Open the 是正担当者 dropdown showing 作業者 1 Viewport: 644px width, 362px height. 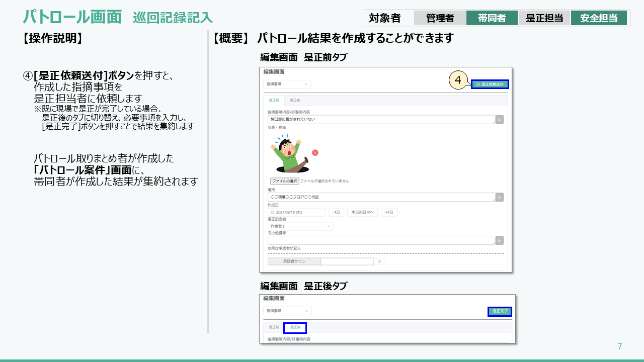click(x=300, y=226)
